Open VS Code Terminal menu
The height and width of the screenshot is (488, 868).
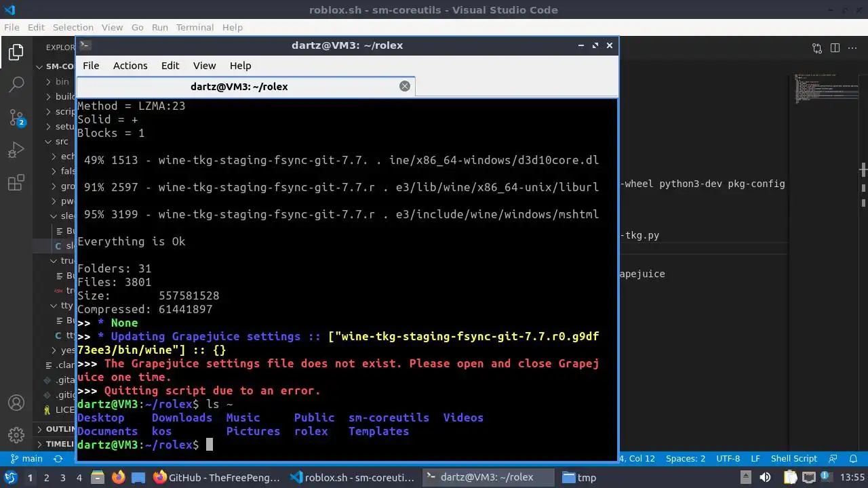tap(195, 27)
